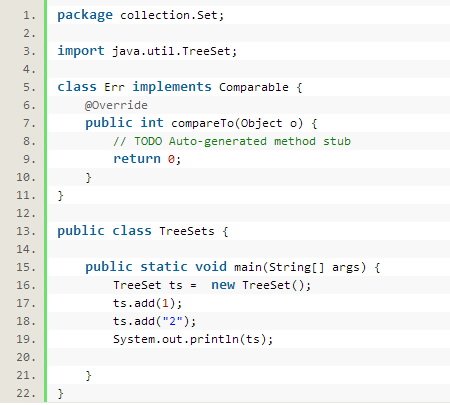Click the Comparable interface name
This screenshot has height=405, width=450.
click(254, 87)
